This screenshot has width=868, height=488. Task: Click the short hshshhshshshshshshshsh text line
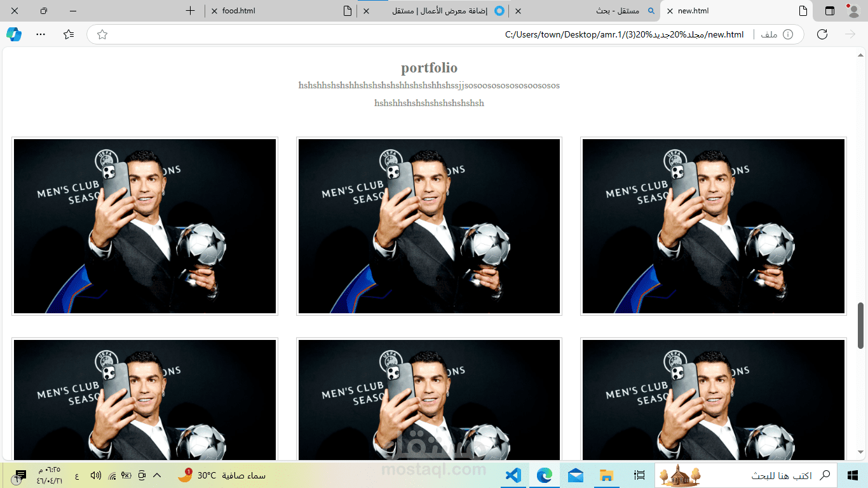(x=429, y=103)
